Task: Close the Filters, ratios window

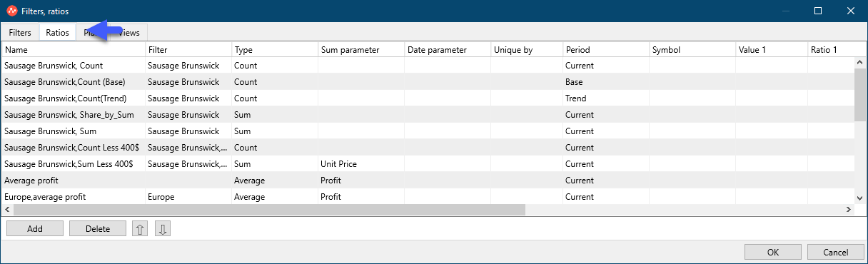Action: [x=851, y=11]
